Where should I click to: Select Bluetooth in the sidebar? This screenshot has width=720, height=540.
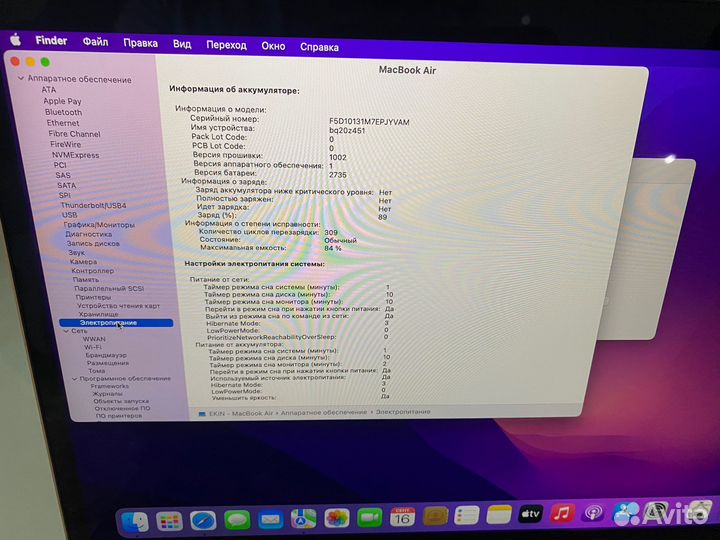pos(63,112)
